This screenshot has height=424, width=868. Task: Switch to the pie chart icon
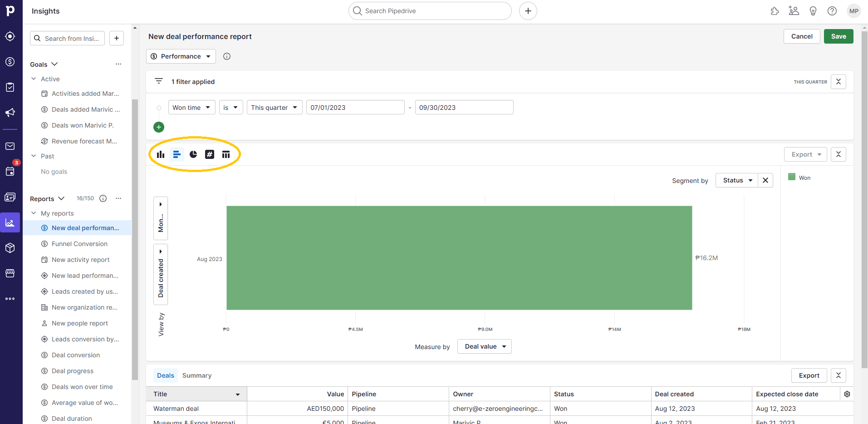(193, 154)
